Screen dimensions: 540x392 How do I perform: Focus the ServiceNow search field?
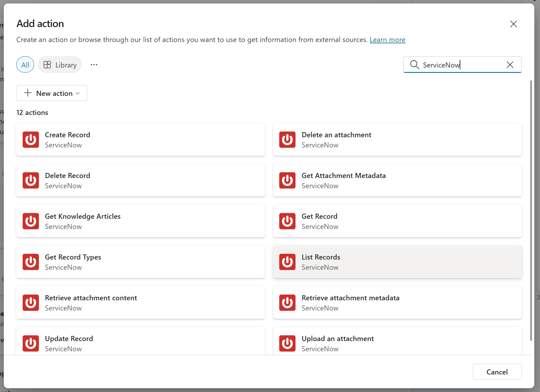[x=462, y=65]
